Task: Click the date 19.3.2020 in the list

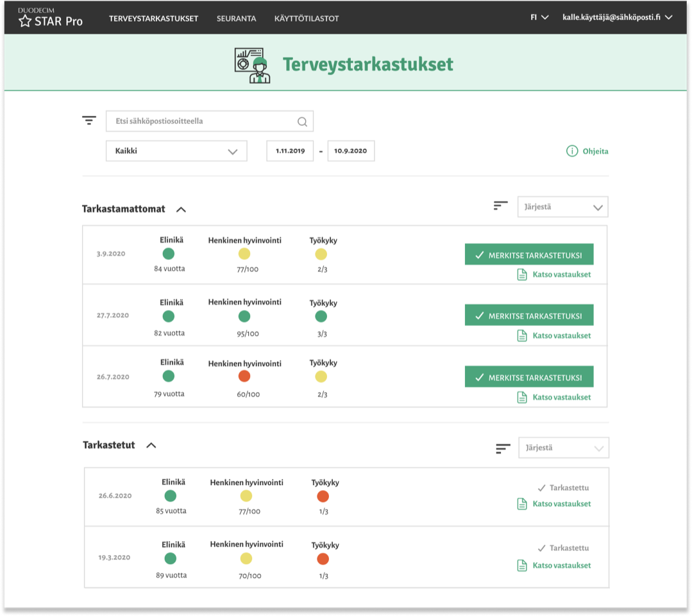Action: click(x=114, y=558)
